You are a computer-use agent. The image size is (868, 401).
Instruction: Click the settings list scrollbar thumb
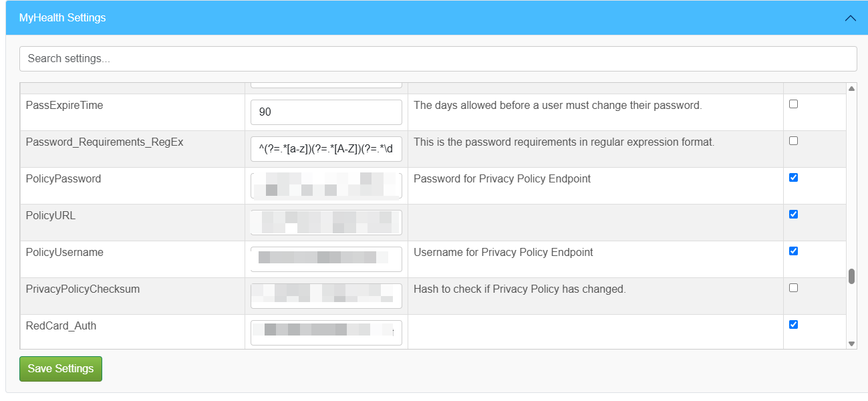[x=851, y=276]
